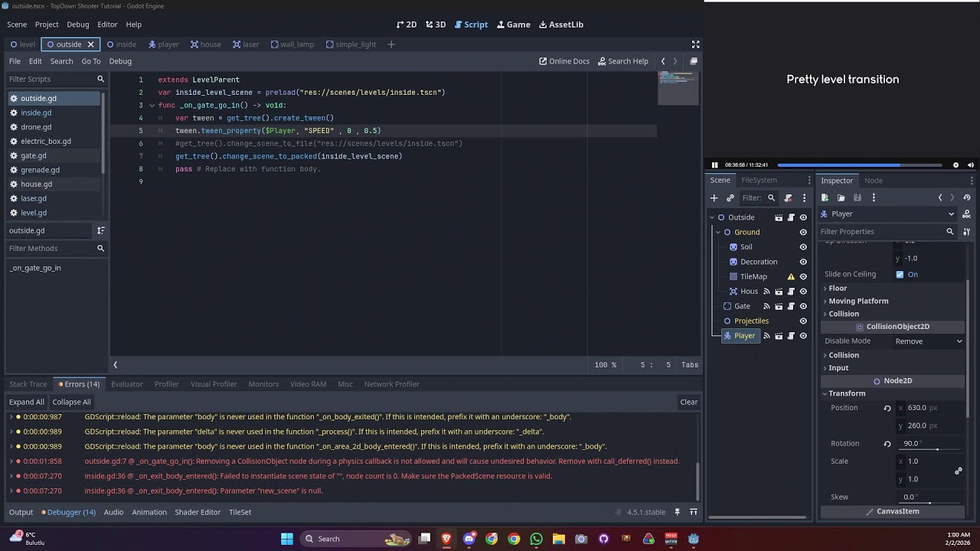This screenshot has height=551, width=980.
Task: Go to previous edited script arrow
Action: point(663,61)
